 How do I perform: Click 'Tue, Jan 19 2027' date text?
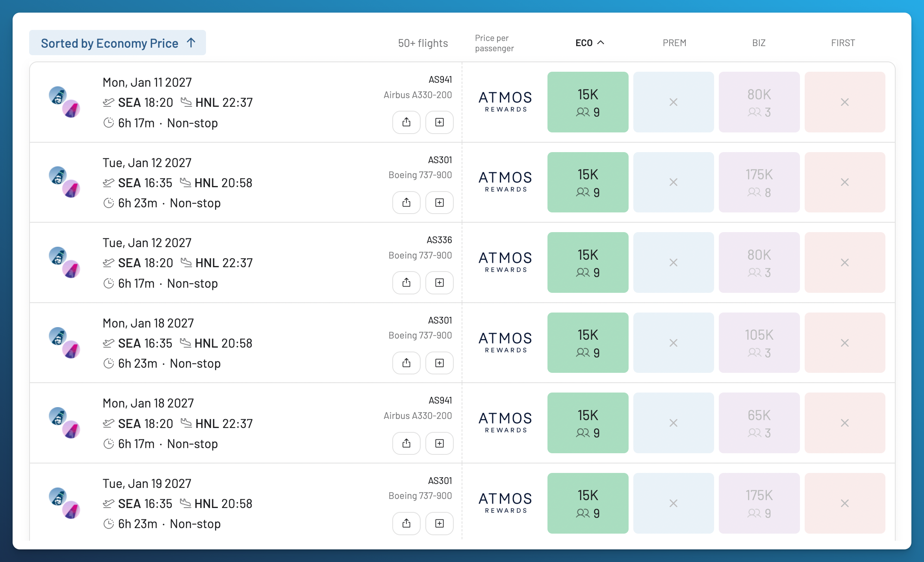[147, 483]
